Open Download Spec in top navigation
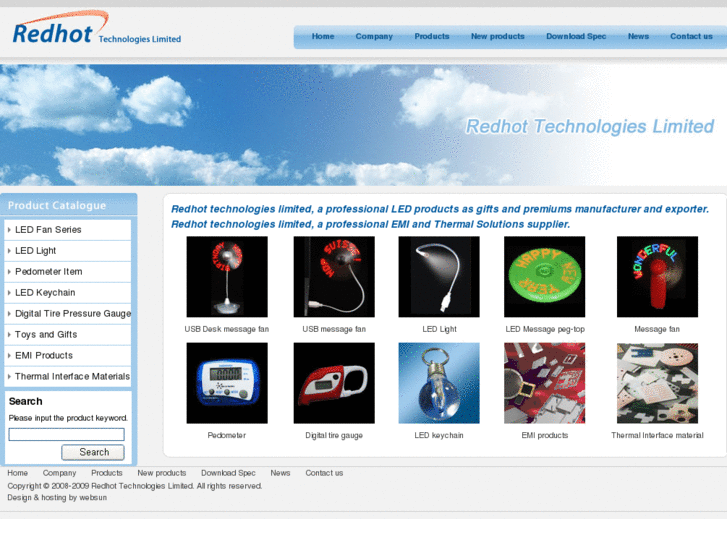 [576, 36]
